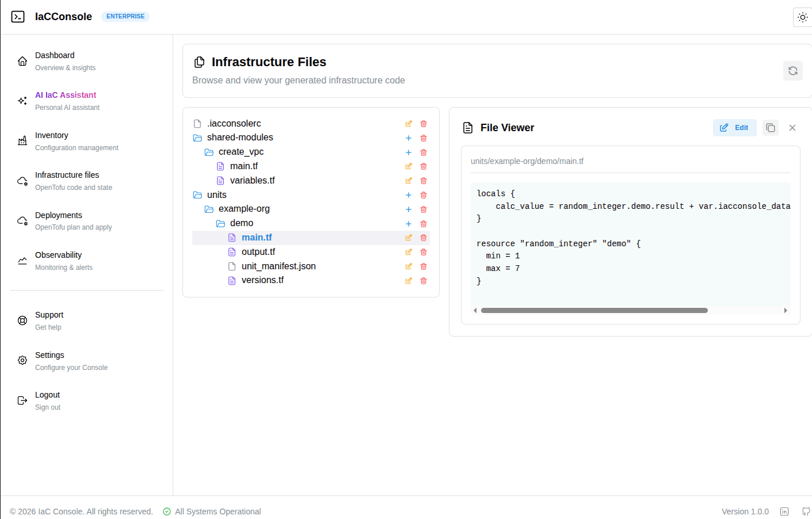Image resolution: width=812 pixels, height=519 pixels.
Task: Copy file contents in the File Viewer
Action: coord(770,127)
